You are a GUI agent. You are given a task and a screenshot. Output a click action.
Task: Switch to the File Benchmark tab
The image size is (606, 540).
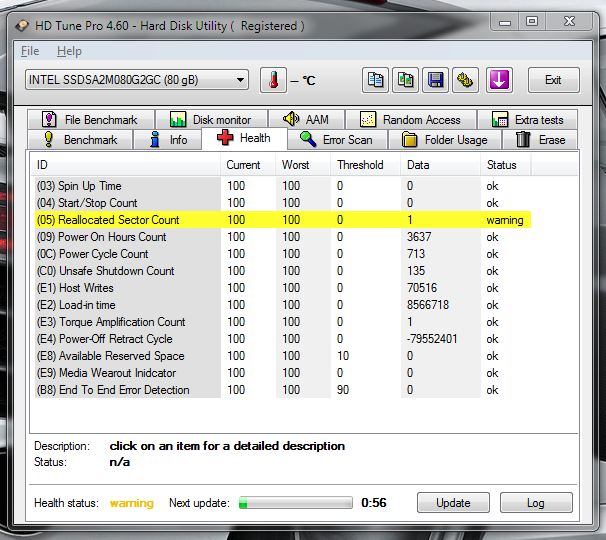(91, 119)
